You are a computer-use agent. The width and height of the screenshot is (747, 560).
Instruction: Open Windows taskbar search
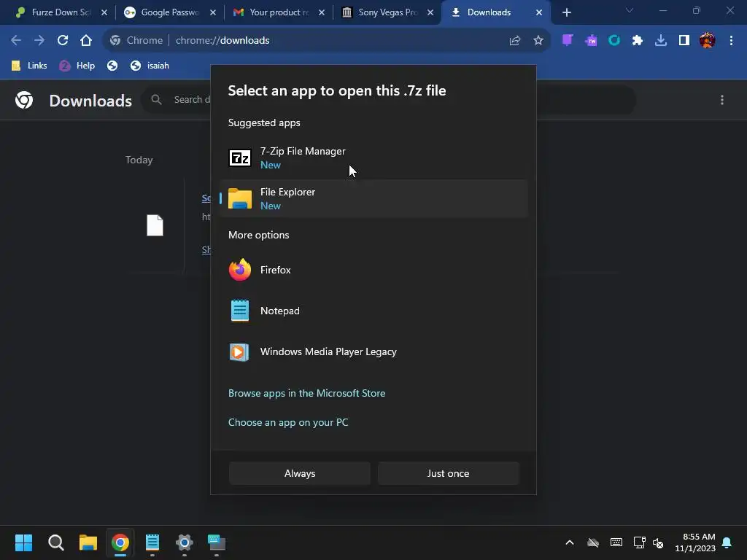pyautogui.click(x=55, y=542)
